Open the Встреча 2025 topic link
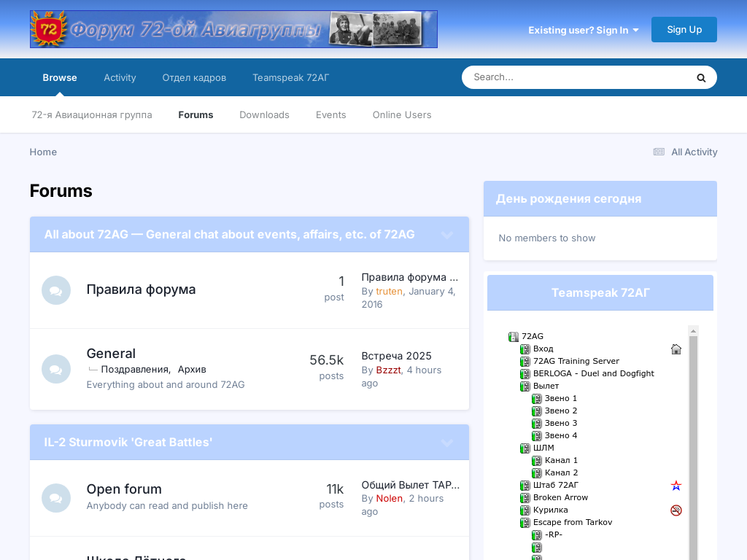This screenshot has height=560, width=747. pos(396,356)
